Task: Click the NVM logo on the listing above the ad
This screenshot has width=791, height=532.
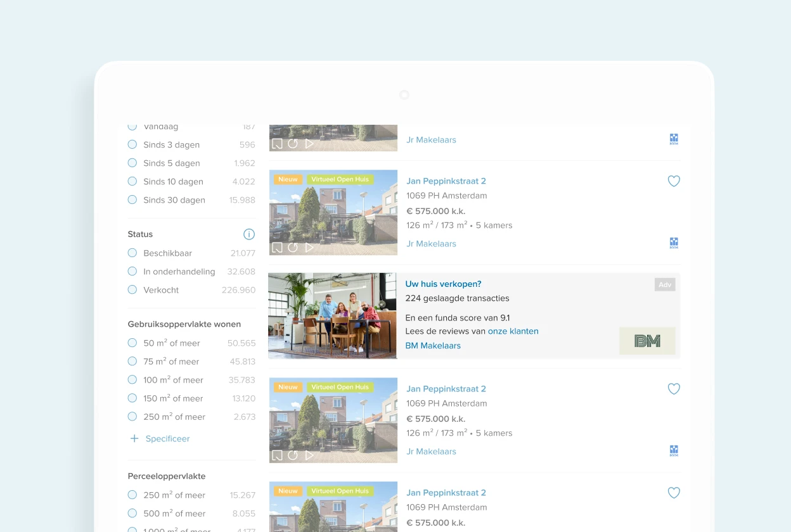Action: 674,243
